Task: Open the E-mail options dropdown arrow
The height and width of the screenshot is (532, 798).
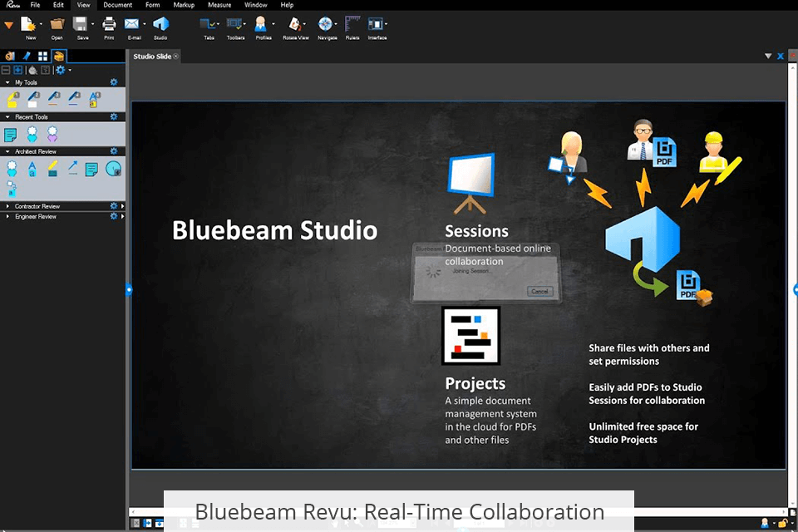Action: coord(145,24)
